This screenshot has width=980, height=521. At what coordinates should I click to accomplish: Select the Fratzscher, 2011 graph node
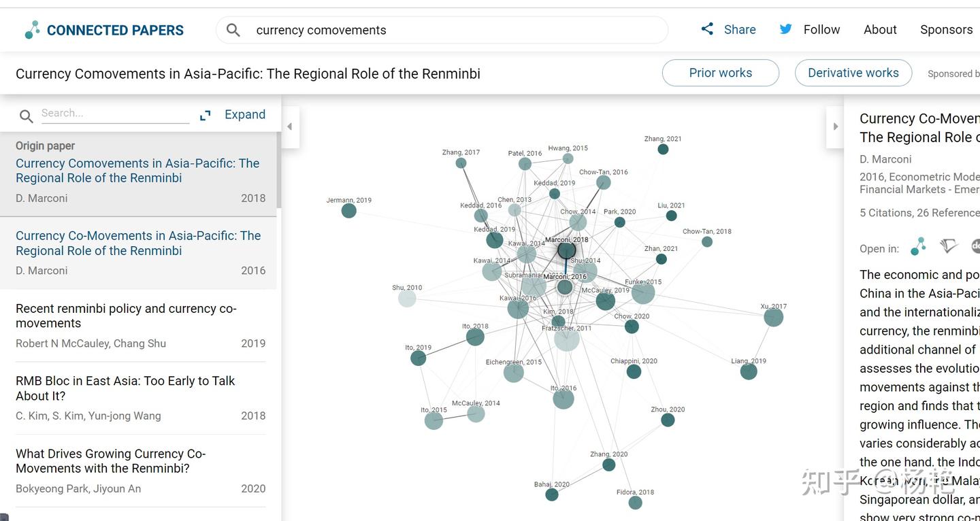(x=566, y=339)
